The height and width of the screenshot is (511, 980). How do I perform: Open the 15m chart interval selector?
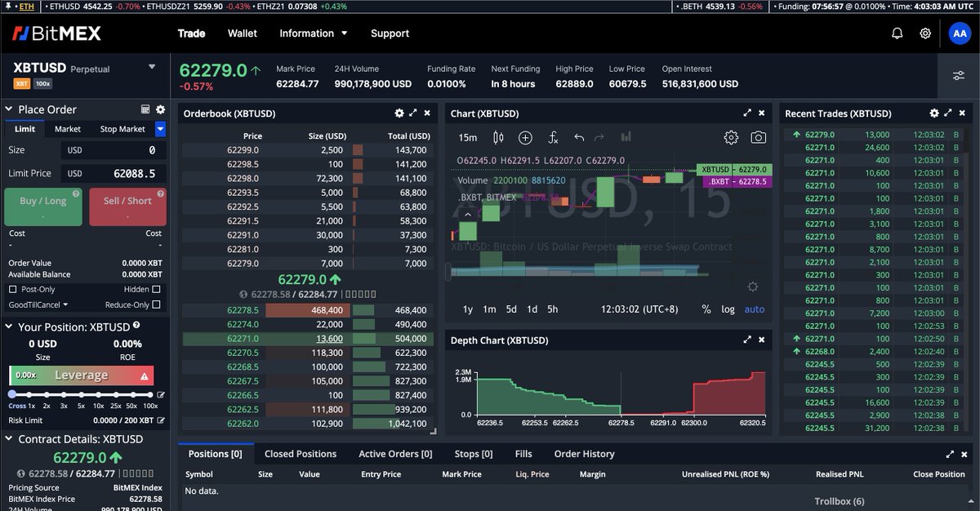click(467, 138)
